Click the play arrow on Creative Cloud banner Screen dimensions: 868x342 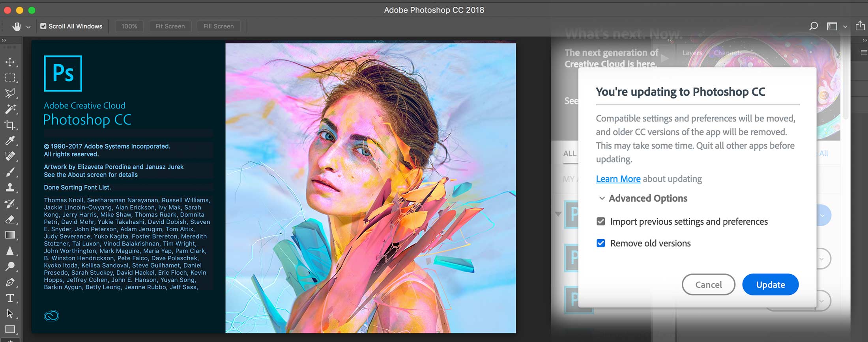[665, 58]
